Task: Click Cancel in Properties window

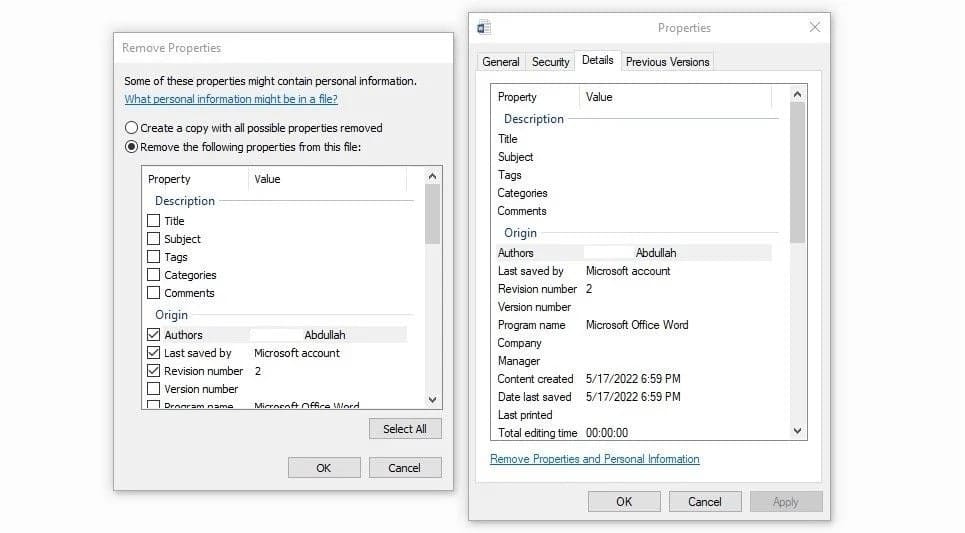Action: coord(705,502)
